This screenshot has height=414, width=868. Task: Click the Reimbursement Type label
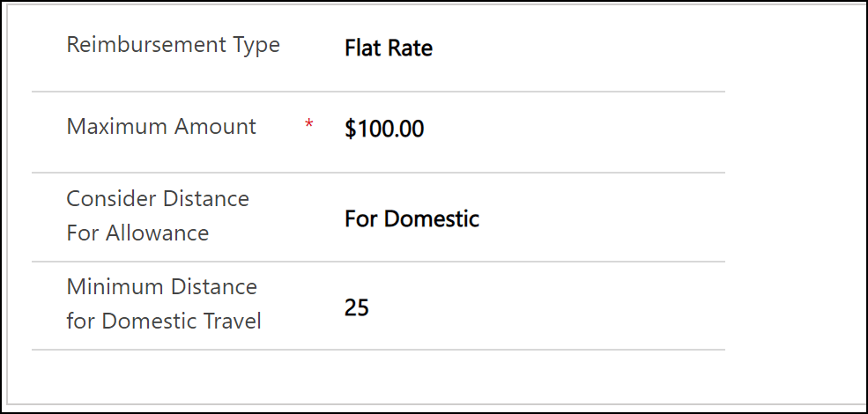pos(173,45)
